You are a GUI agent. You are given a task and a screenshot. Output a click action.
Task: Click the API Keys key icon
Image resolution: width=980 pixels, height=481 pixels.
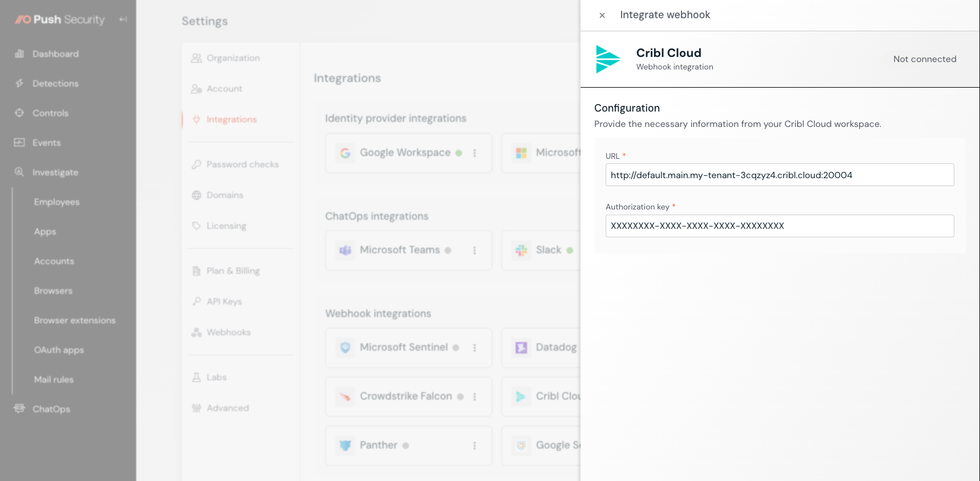click(x=197, y=301)
